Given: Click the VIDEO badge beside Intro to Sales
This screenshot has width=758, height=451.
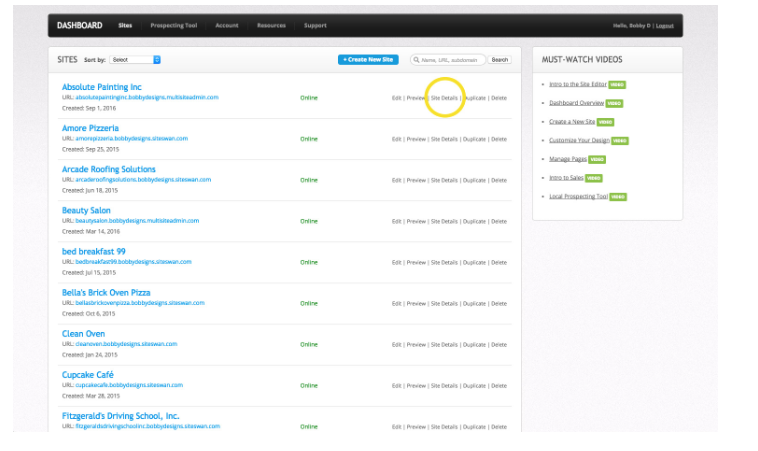Looking at the screenshot, I should click(594, 178).
